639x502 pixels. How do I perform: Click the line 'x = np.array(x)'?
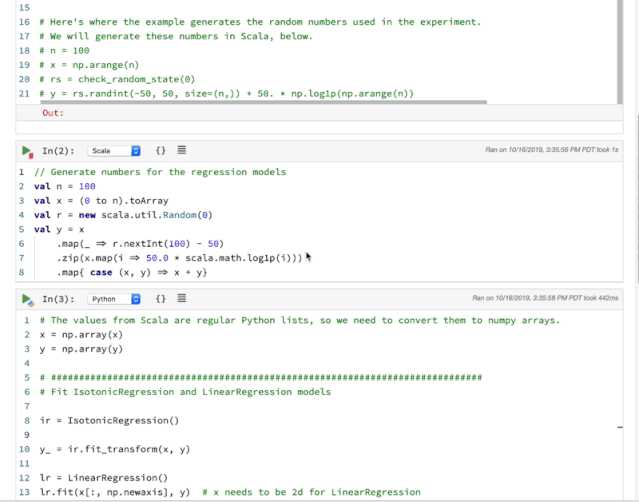(81, 335)
